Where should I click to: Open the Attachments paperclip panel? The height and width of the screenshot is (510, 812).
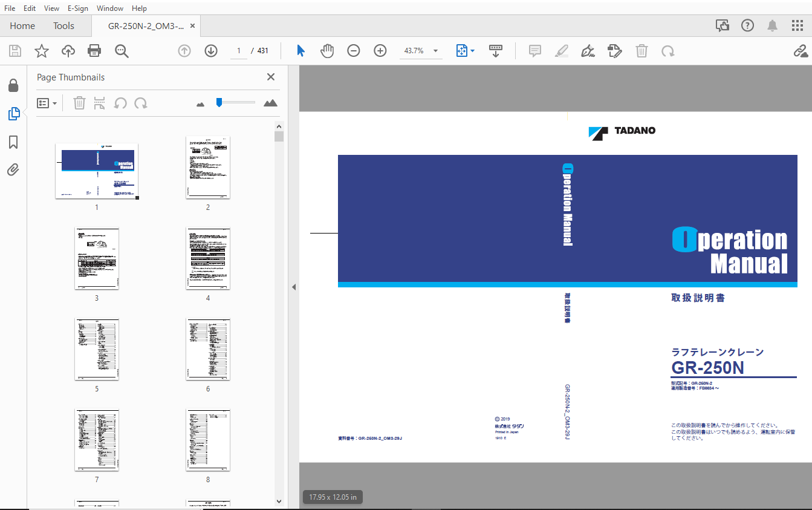coord(13,169)
